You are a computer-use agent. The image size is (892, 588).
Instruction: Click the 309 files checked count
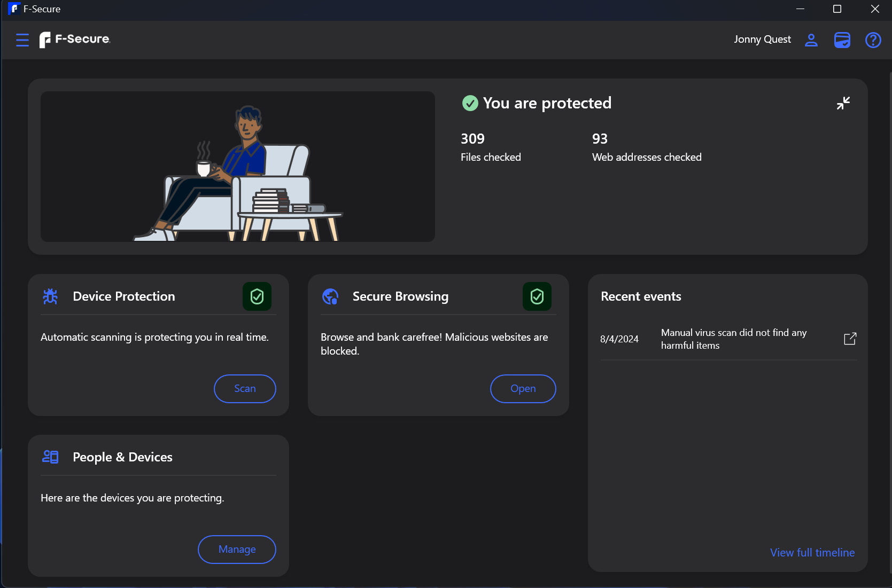click(x=472, y=139)
